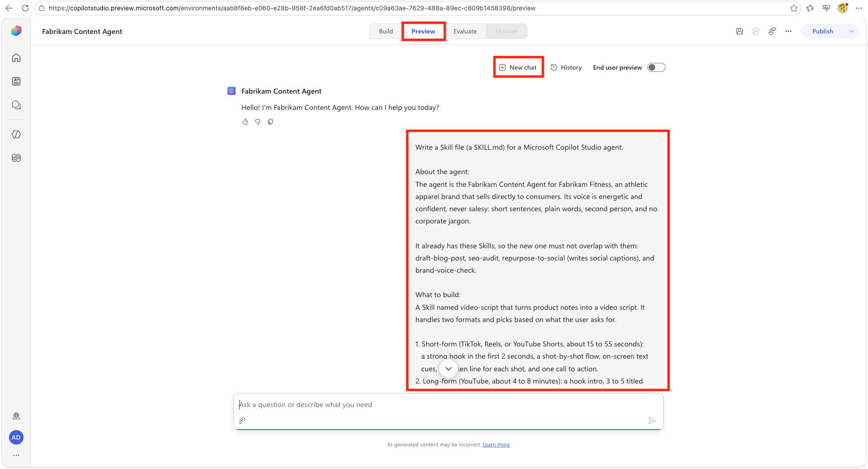Image resolution: width=868 pixels, height=469 pixels.
Task: Save the agent with the disk icon
Action: (x=740, y=31)
